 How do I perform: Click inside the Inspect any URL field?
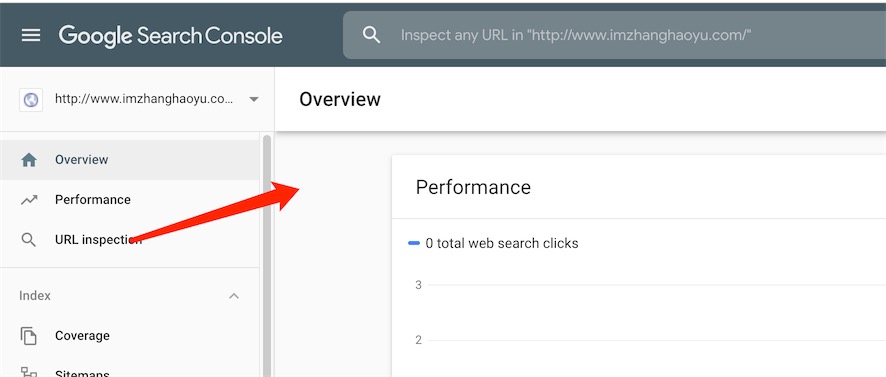(614, 35)
